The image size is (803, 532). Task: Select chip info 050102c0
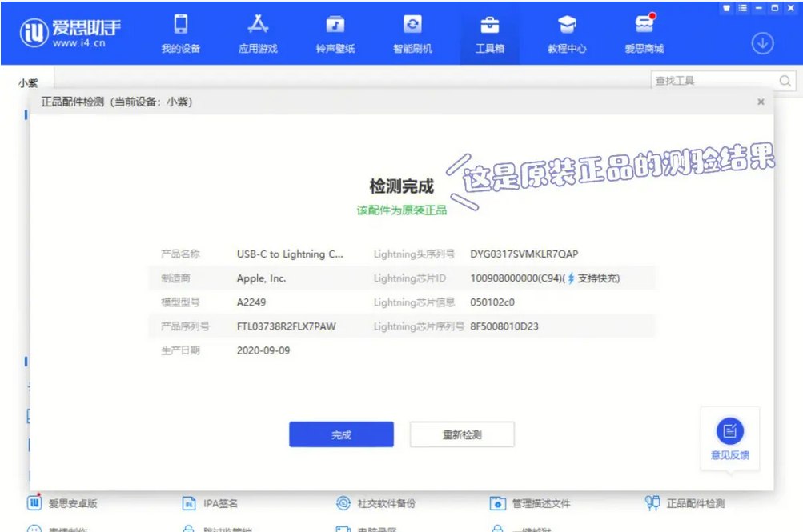pos(492,302)
